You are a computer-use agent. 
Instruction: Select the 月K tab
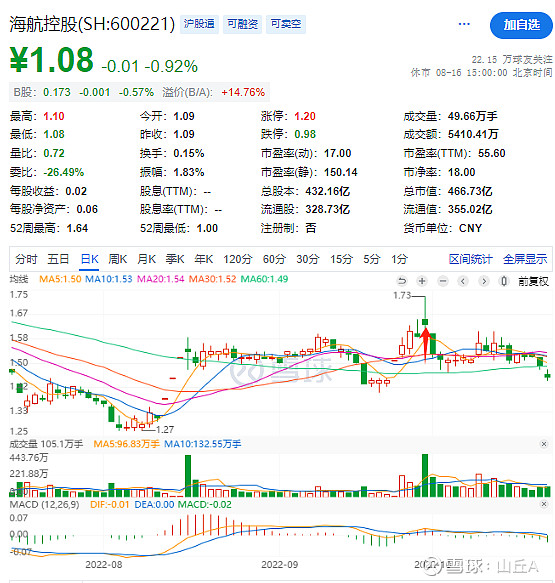(x=146, y=259)
